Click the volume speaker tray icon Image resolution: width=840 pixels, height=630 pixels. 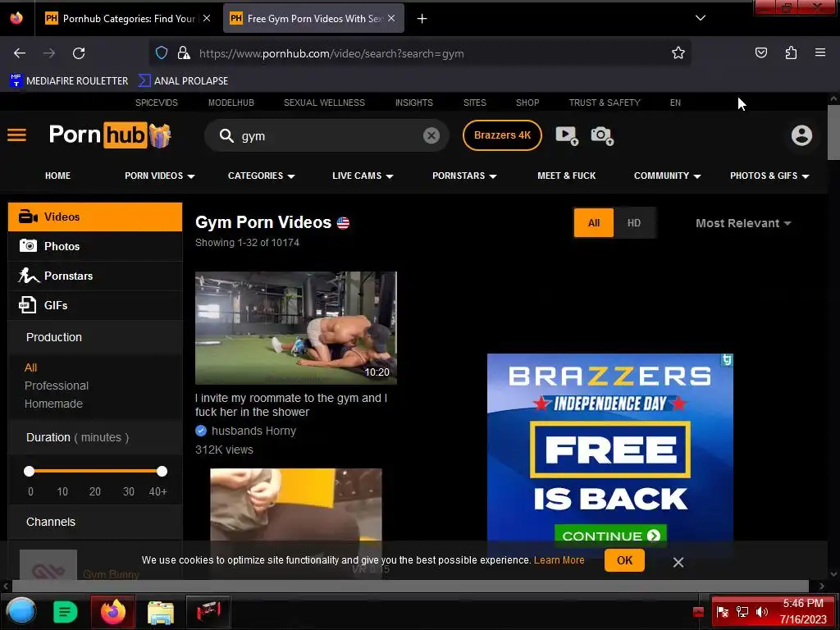761,612
